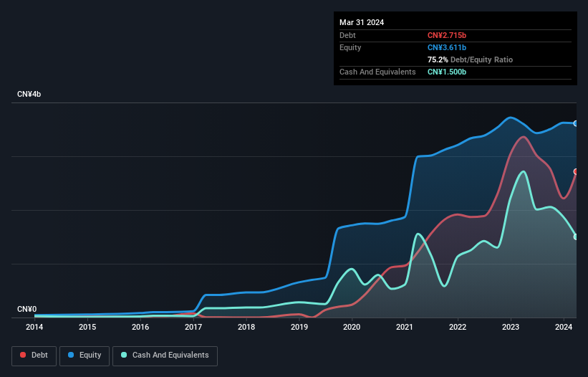Screen dimensions: 588x377
Task: Click the 2022 x-axis label
Action: pos(458,327)
